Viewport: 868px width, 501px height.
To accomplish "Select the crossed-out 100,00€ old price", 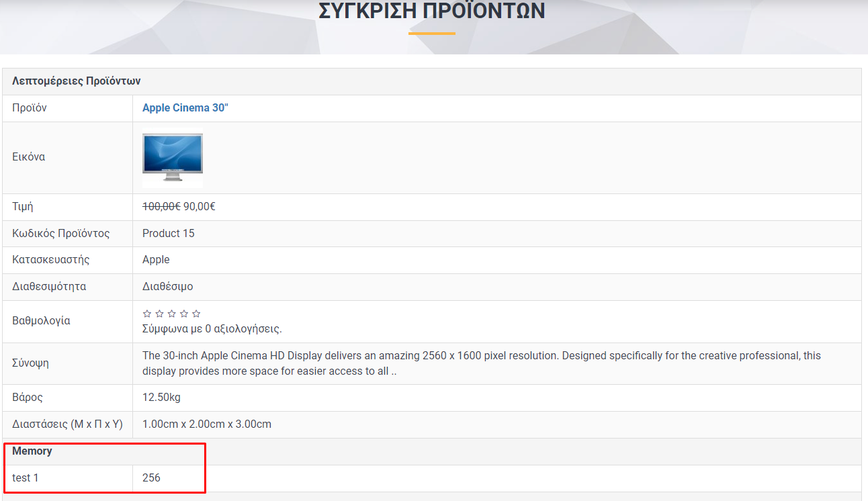I will 161,207.
